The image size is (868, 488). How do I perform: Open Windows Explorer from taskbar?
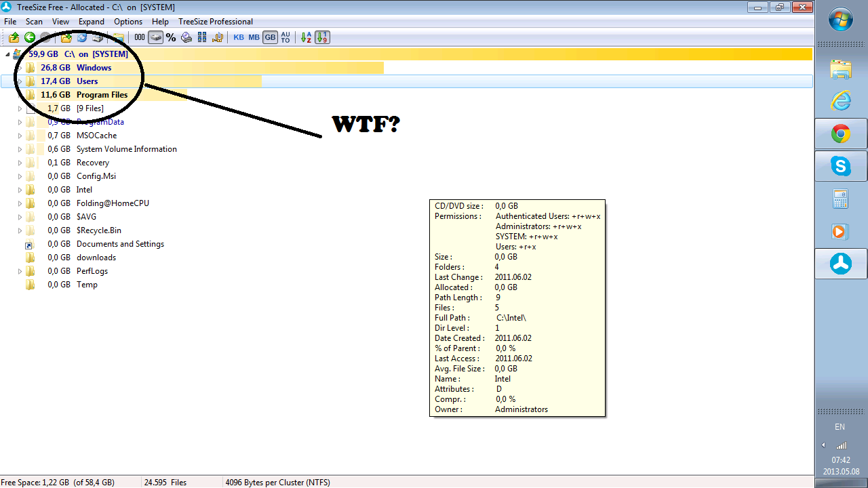point(841,70)
